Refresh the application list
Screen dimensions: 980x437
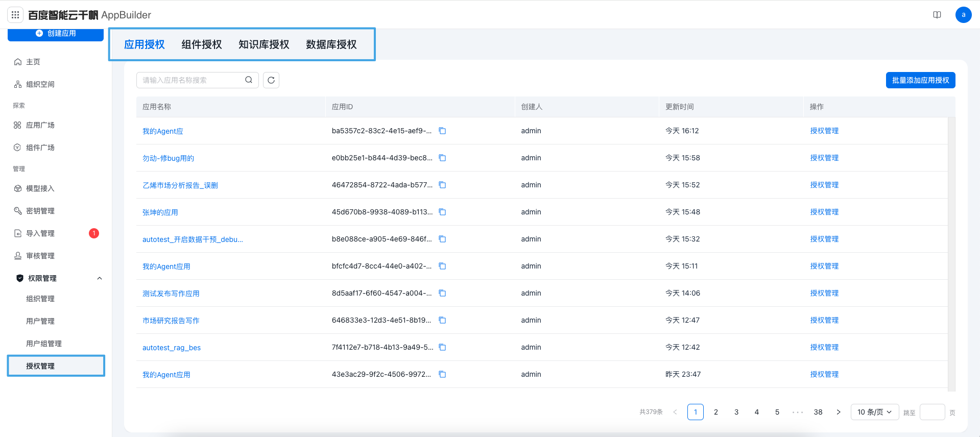tap(271, 80)
